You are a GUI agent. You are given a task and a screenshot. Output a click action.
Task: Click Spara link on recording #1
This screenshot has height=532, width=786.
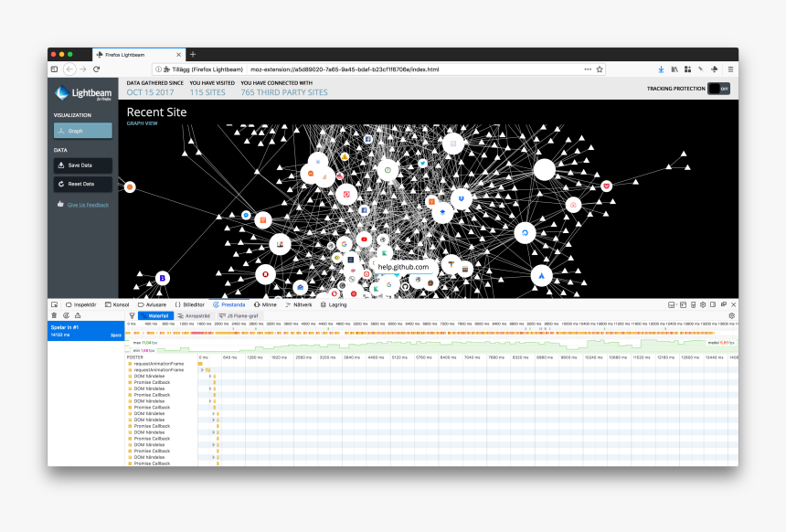tap(116, 335)
